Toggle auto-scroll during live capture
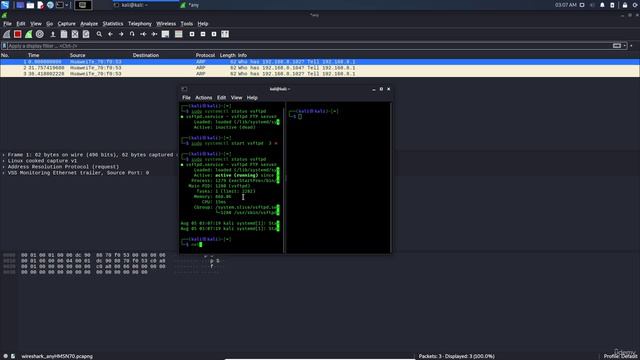640x360 pixels. [x=165, y=34]
